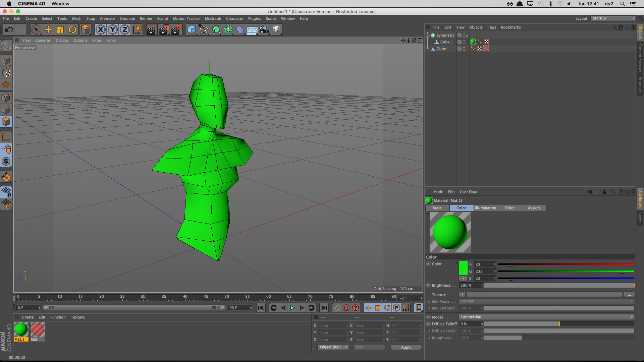Open the Lambertian model dropdown

pos(547,317)
